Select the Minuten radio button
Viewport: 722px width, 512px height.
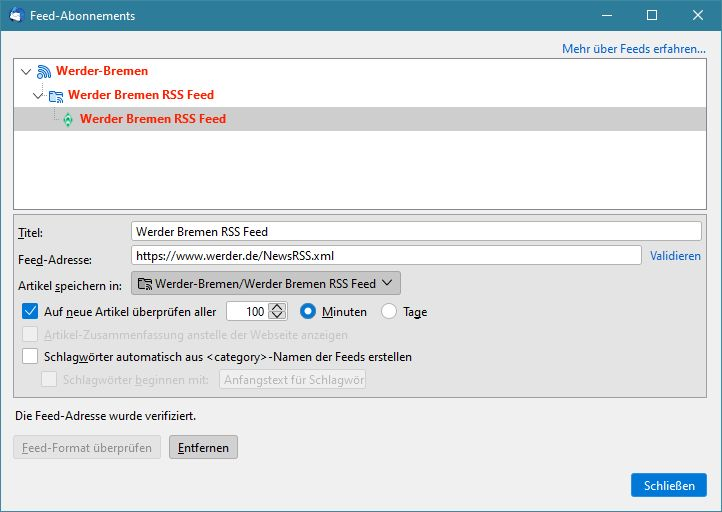coord(308,312)
